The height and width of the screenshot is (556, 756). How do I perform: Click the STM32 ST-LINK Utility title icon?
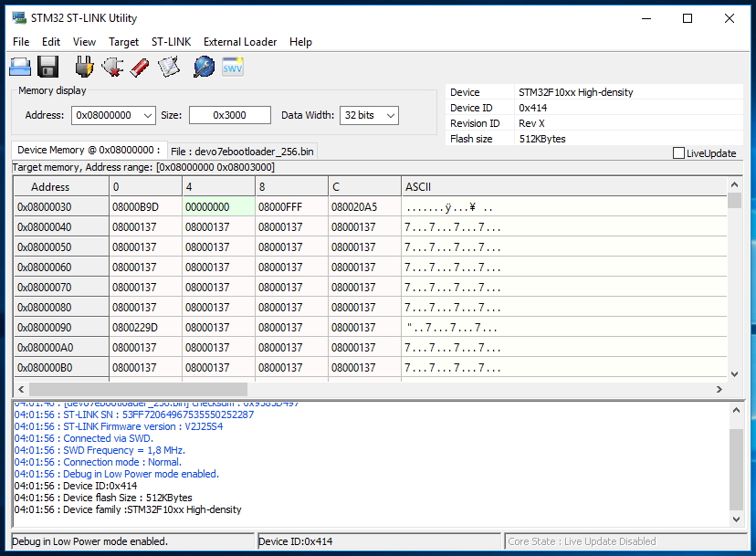[x=19, y=18]
